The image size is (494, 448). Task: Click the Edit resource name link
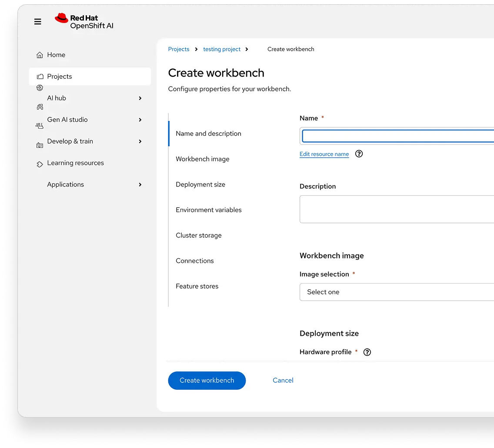[x=324, y=154]
